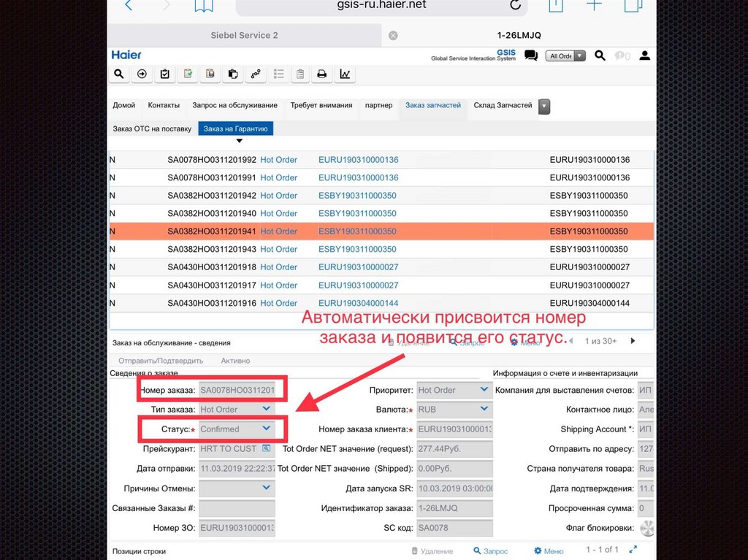Click the search magnifier in the toolbar

coord(119,74)
